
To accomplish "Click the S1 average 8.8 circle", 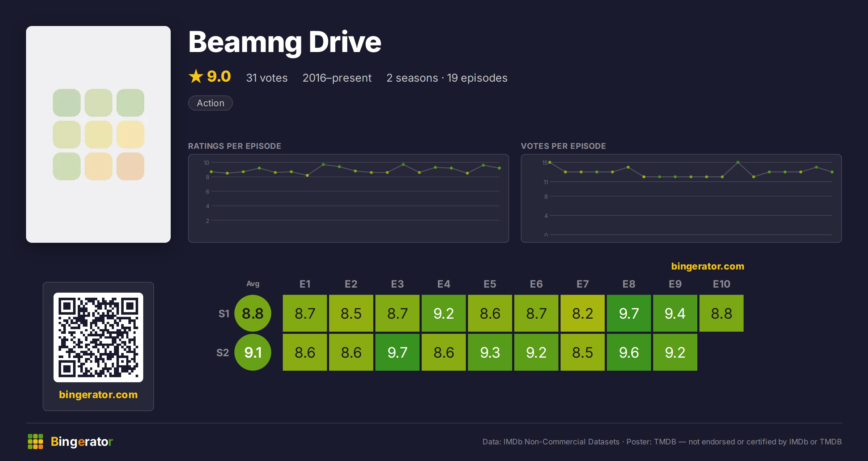I will (x=253, y=313).
